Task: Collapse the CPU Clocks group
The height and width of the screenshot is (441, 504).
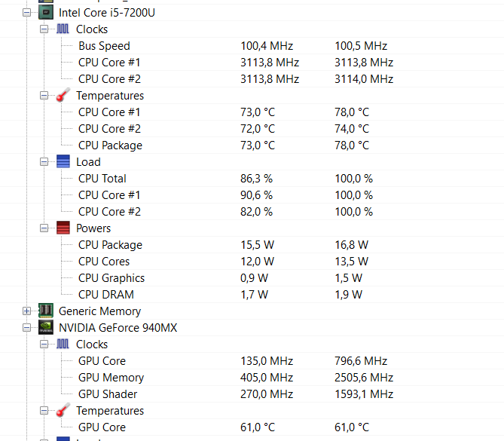Action: pyautogui.click(x=44, y=29)
